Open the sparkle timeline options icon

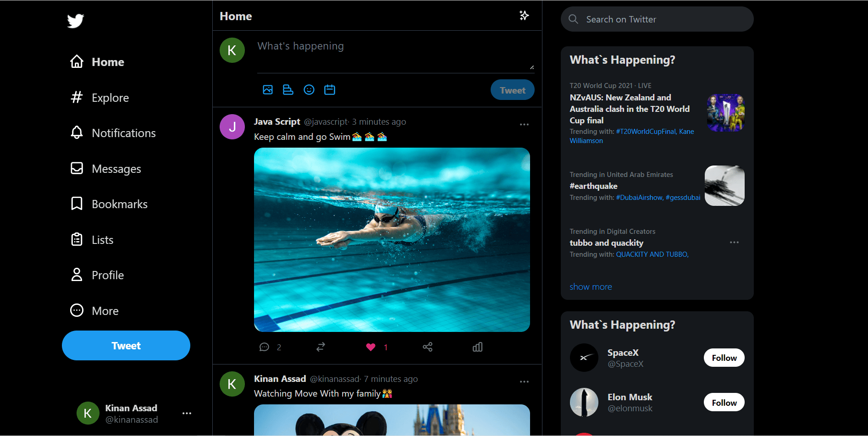click(524, 15)
